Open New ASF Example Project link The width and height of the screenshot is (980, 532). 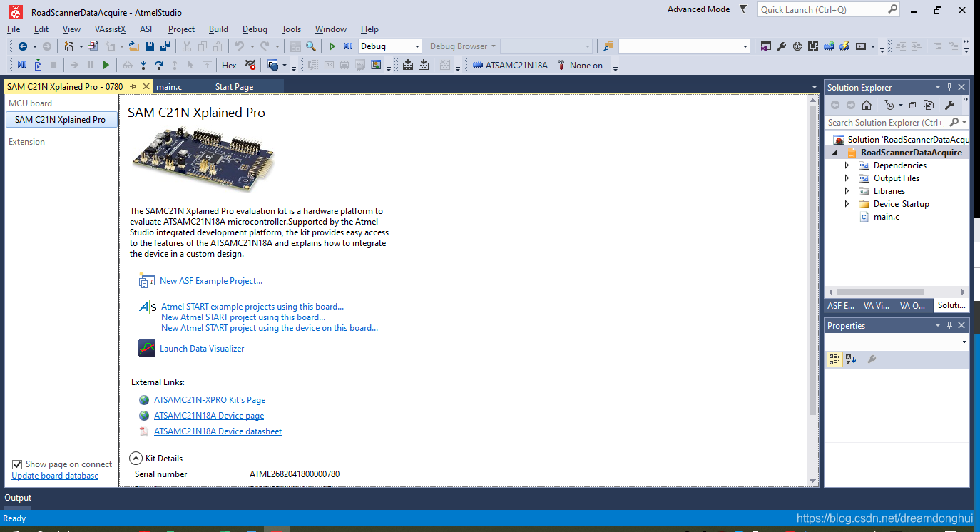point(211,281)
